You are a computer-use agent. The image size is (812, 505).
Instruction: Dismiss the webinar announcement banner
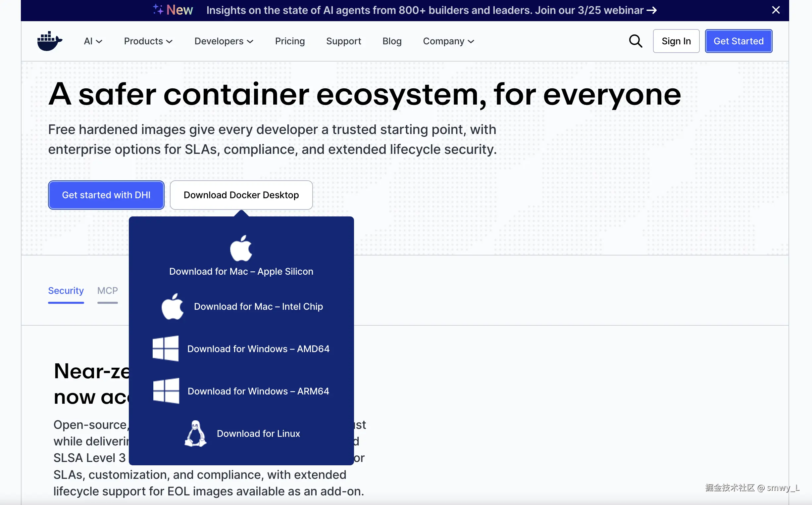point(776,10)
